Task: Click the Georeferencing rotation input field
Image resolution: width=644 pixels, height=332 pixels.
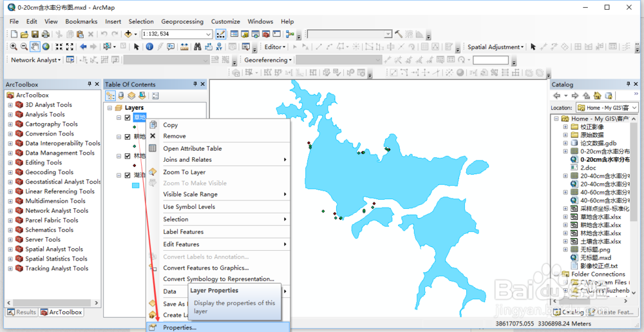Action: [x=490, y=60]
